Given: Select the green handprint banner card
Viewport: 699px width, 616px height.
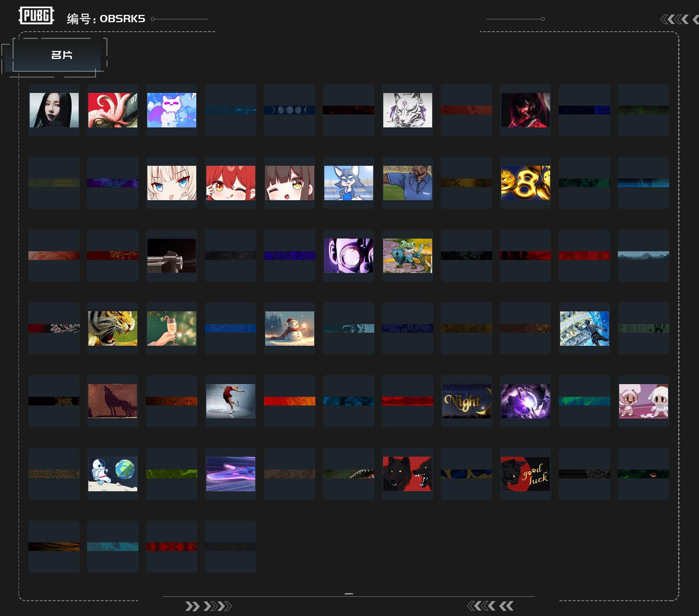Looking at the screenshot, I should point(643,328).
